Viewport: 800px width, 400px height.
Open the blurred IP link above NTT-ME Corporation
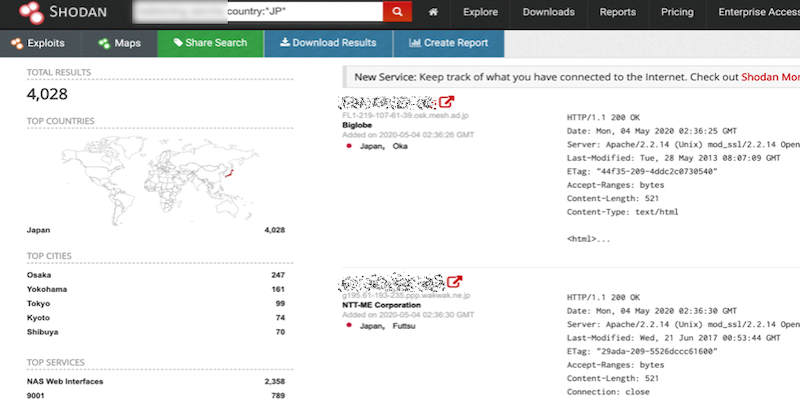pos(392,282)
